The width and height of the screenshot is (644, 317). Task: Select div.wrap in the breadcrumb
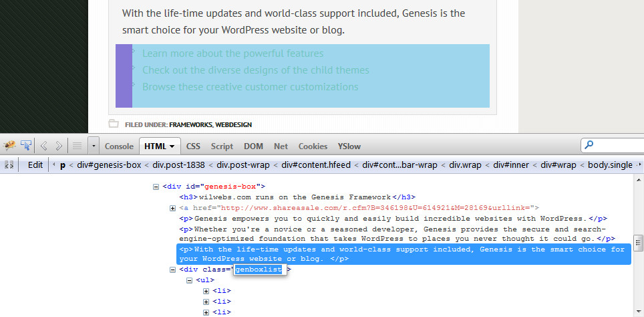[x=466, y=165]
